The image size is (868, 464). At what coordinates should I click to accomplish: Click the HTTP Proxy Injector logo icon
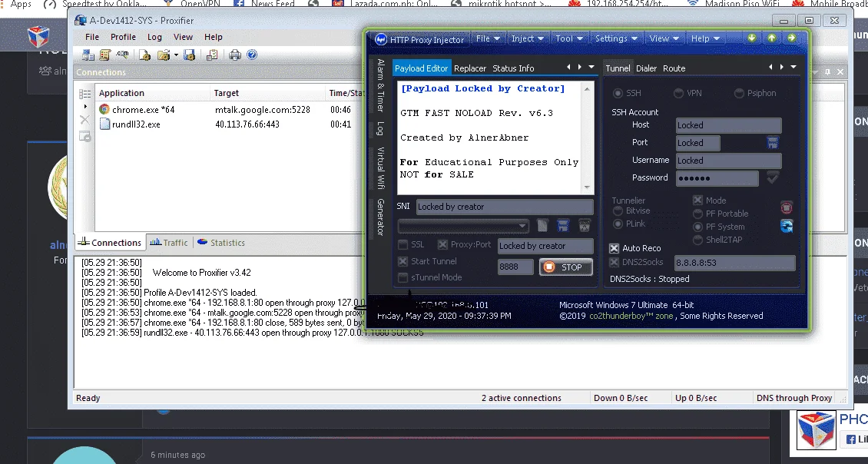point(381,39)
